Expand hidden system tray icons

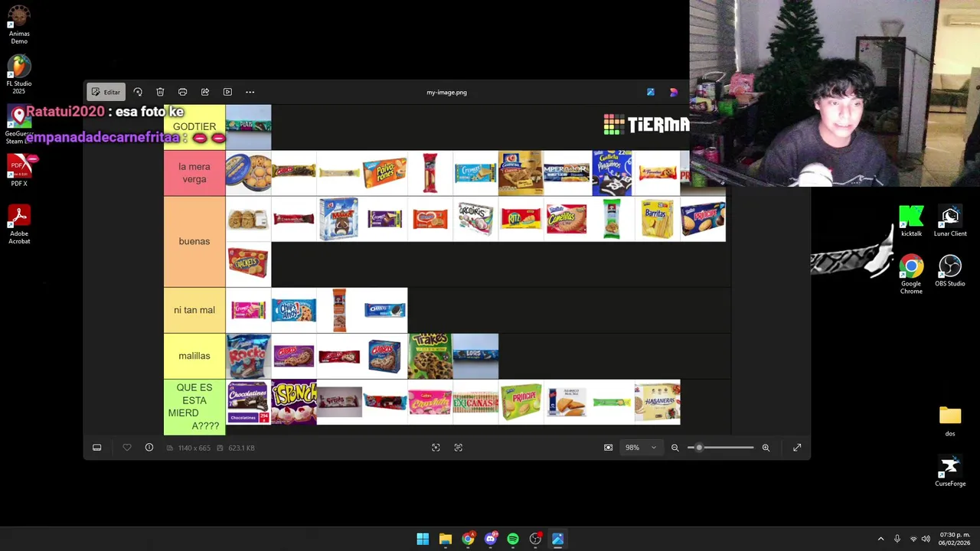click(x=880, y=539)
